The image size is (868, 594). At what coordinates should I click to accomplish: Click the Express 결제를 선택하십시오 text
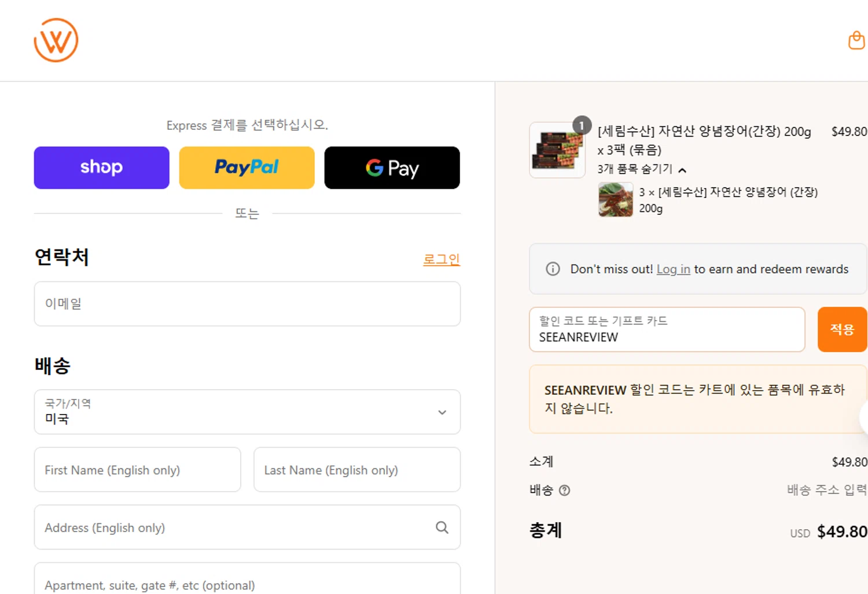point(247,125)
